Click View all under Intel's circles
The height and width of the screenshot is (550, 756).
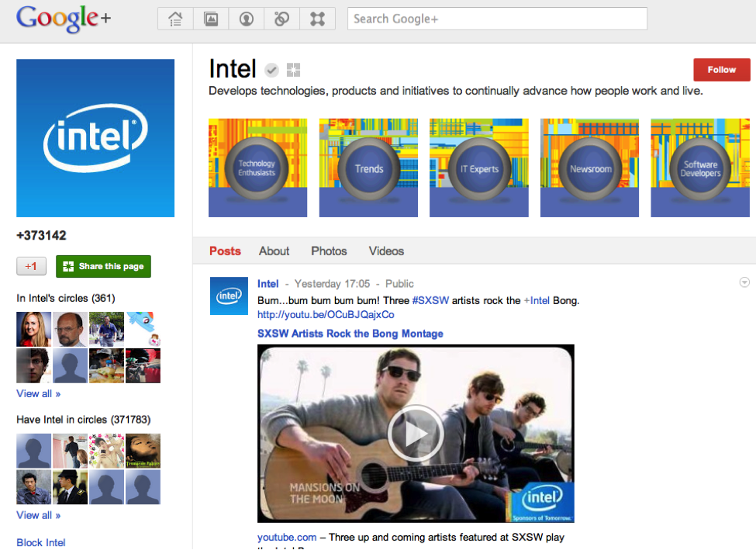click(x=38, y=393)
